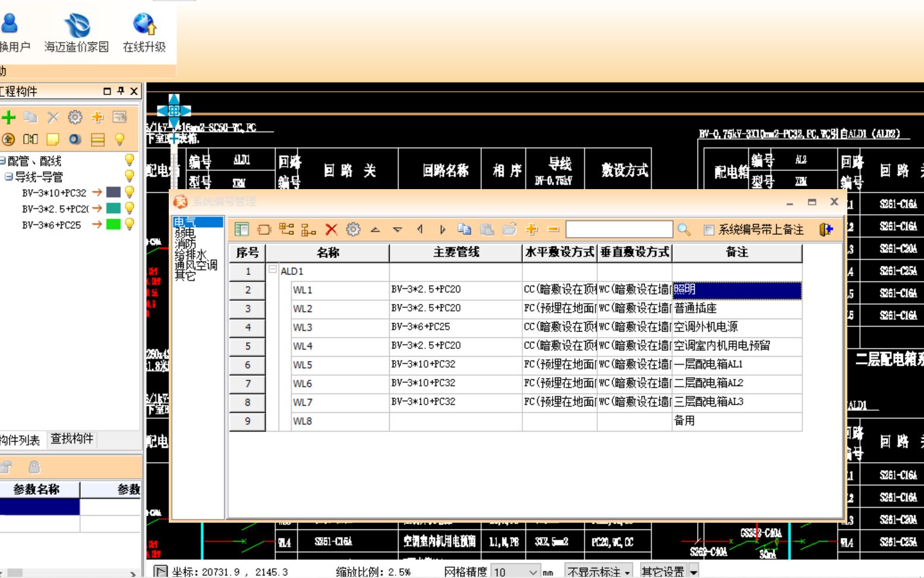Click the green plus icon in 工程构件 panel
The image size is (924, 578).
(8, 117)
